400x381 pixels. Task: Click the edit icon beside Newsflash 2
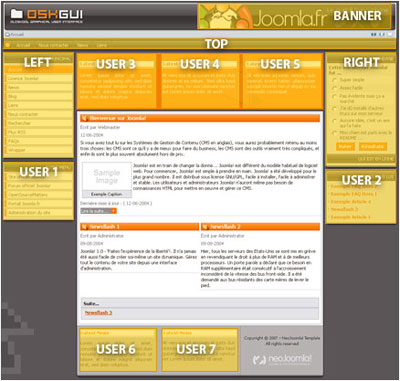pos(205,227)
